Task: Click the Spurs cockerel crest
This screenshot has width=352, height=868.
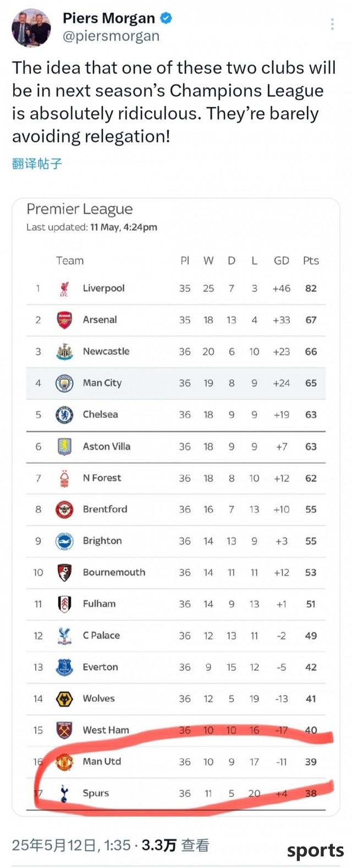Action: [x=64, y=794]
